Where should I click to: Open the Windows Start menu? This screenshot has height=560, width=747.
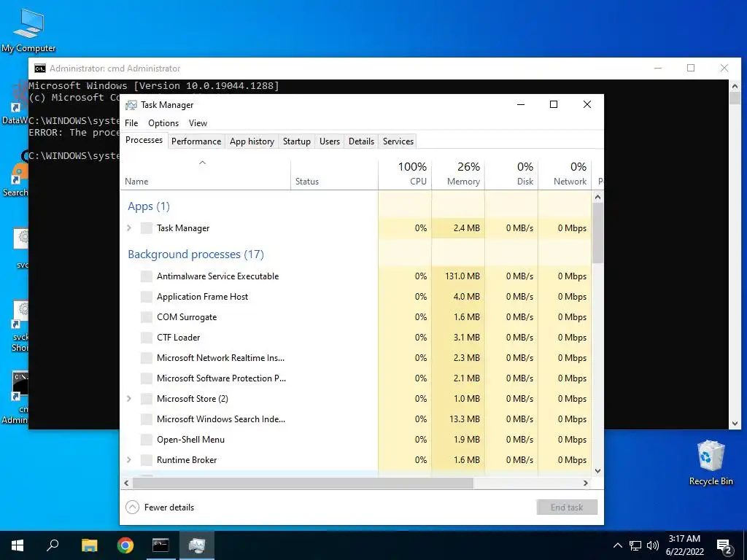tap(18, 545)
